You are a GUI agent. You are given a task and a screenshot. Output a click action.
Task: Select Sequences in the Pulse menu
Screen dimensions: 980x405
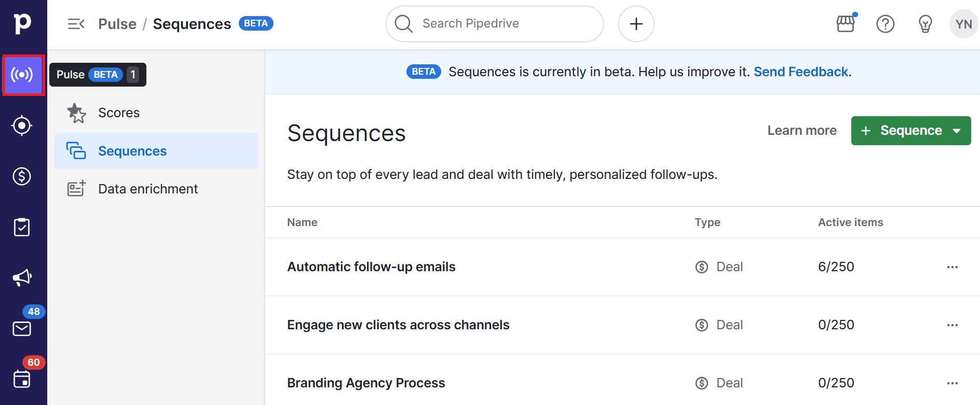(156, 151)
